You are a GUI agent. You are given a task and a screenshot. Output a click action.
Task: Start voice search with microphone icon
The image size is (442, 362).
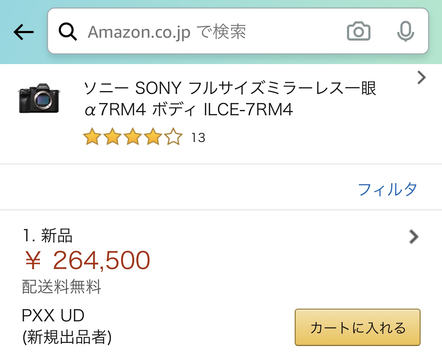point(405,31)
